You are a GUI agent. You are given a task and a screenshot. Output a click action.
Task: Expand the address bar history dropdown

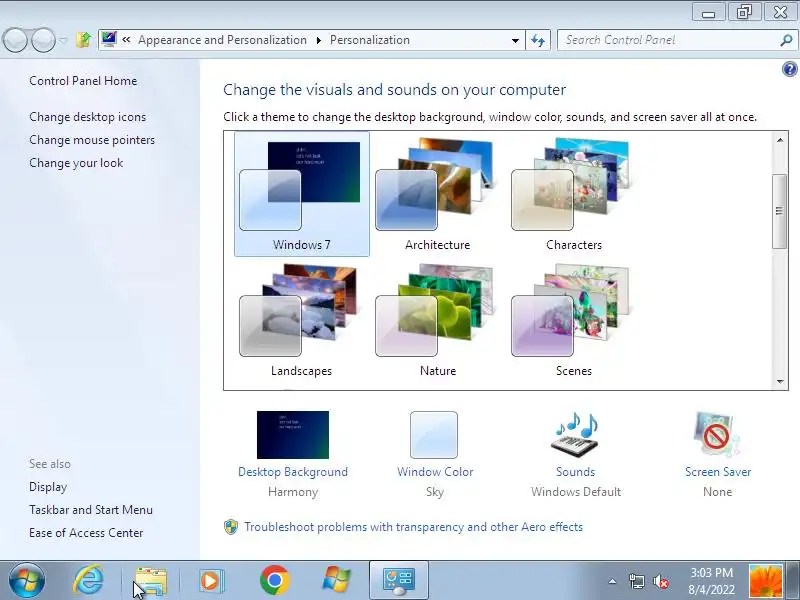click(x=515, y=40)
